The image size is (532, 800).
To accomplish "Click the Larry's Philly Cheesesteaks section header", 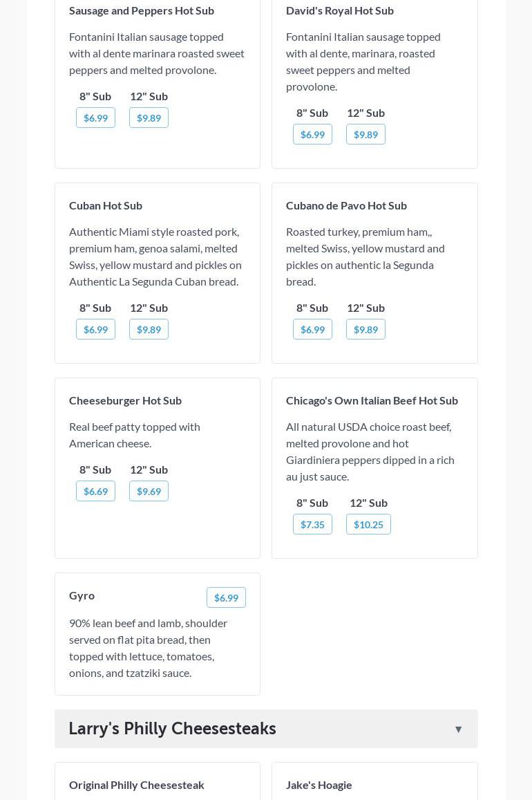I will pos(173,729).
